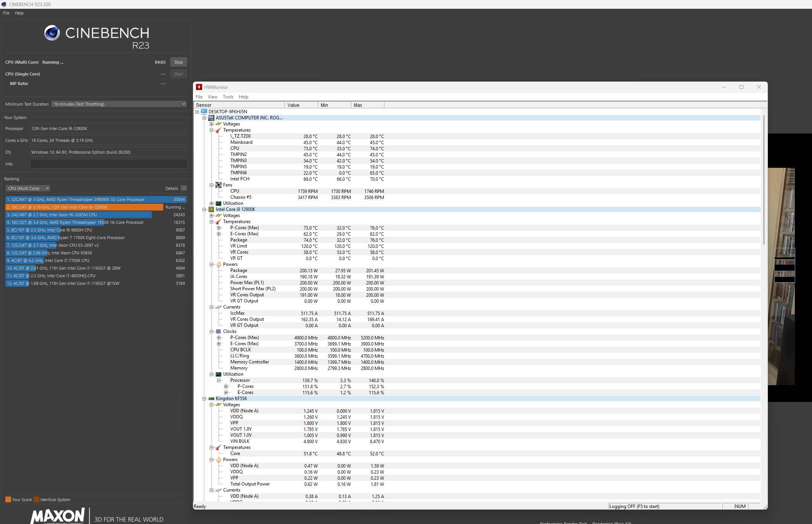Open Cinebench Help menu
The width and height of the screenshot is (812, 524).
[x=19, y=13]
